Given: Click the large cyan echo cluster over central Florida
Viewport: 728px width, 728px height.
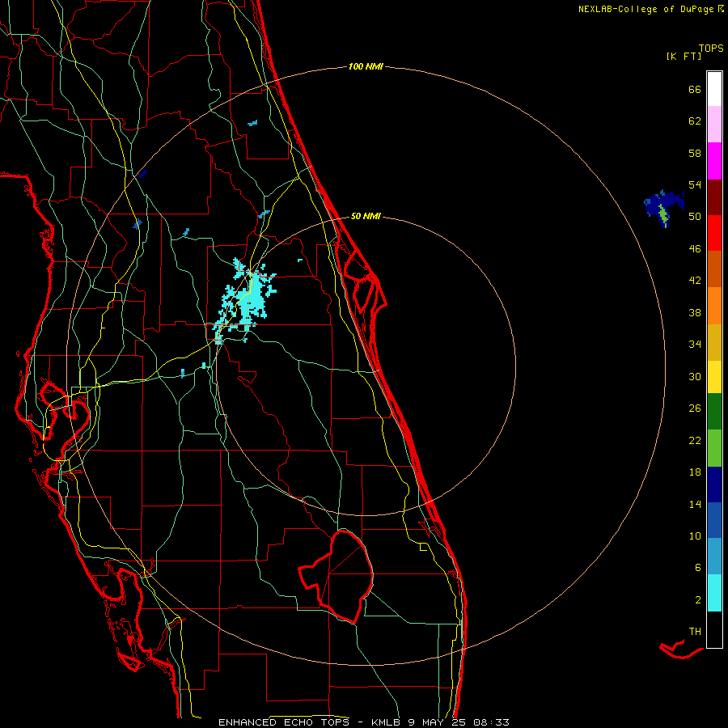Looking at the screenshot, I should (250, 299).
